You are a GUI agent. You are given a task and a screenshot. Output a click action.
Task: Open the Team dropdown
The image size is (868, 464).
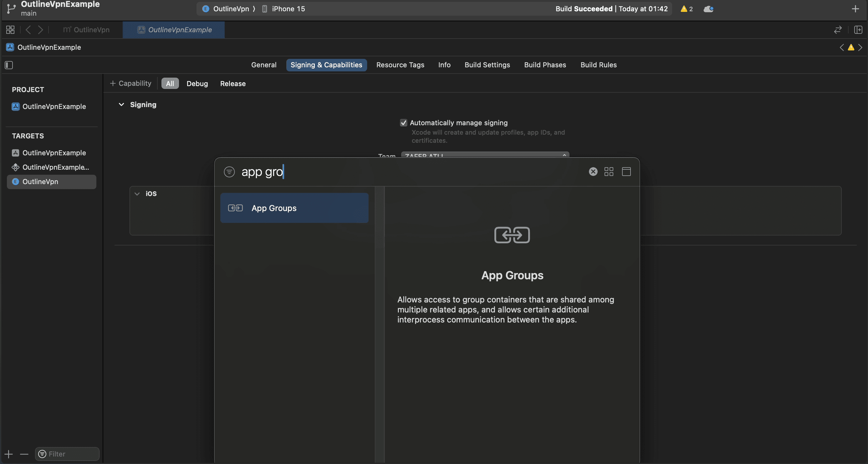click(x=485, y=155)
